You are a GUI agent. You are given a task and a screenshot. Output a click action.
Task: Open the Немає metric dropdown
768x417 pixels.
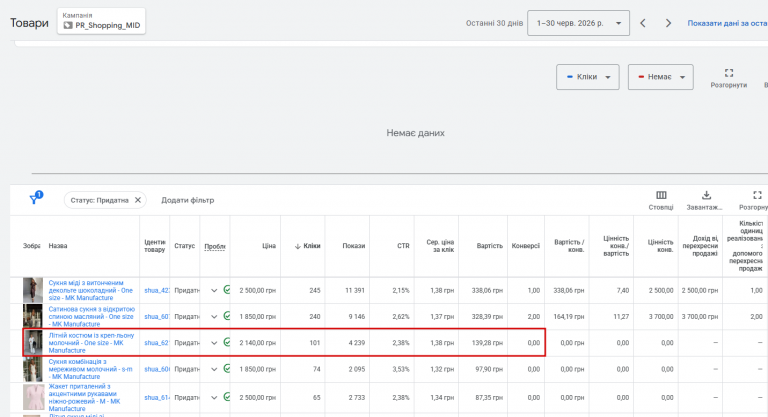click(660, 77)
